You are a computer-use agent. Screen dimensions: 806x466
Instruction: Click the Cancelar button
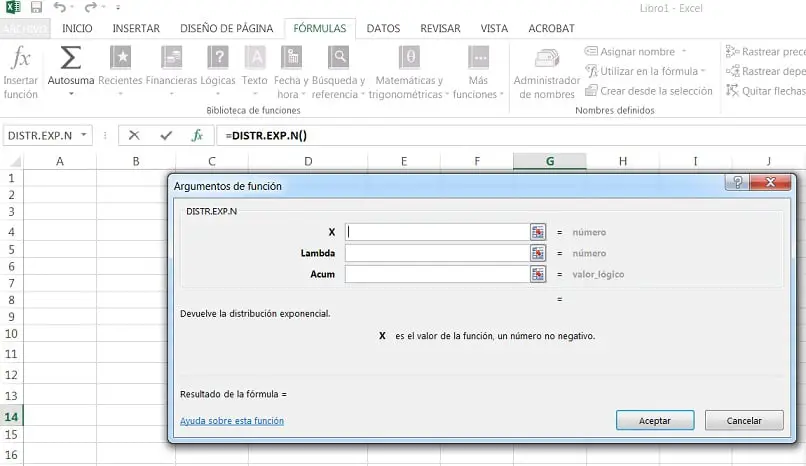tap(744, 420)
